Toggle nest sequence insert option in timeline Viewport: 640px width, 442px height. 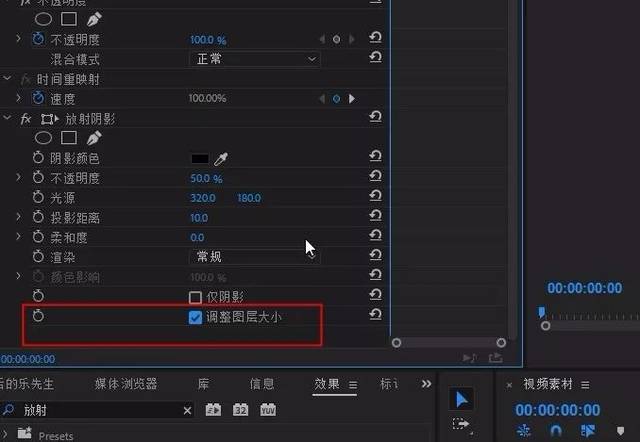click(x=523, y=431)
